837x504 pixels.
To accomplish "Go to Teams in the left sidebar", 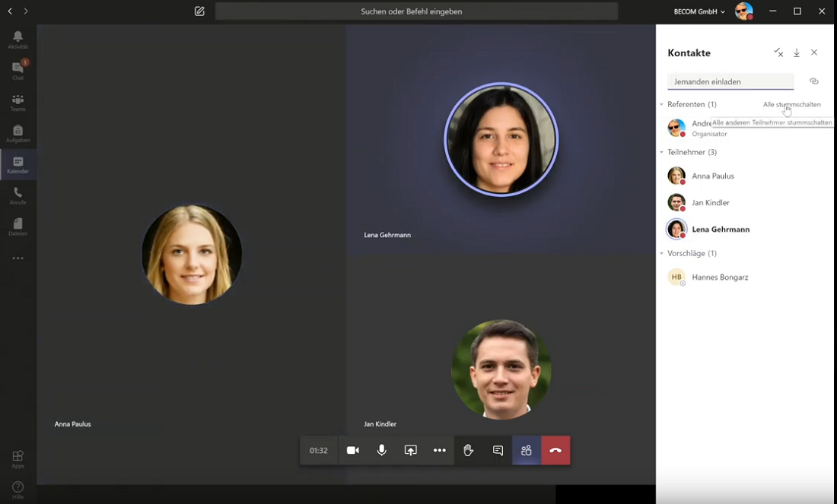I will [18, 103].
